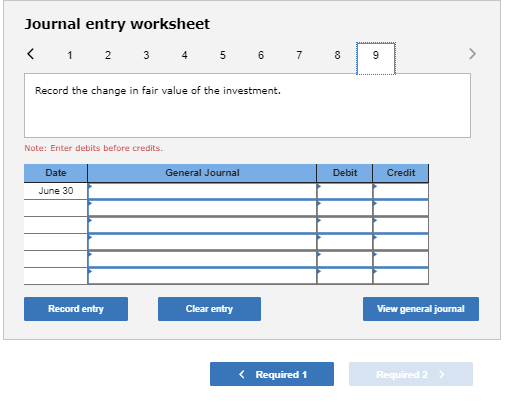Select General Journal field in fifth row
Image resolution: width=518 pixels, height=409 pixels.
[x=202, y=259]
